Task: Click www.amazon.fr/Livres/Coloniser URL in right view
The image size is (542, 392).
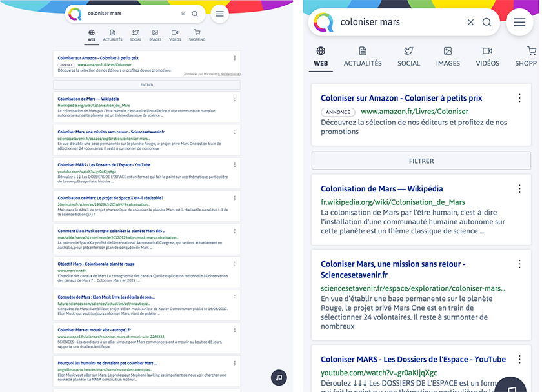Action: pos(414,112)
